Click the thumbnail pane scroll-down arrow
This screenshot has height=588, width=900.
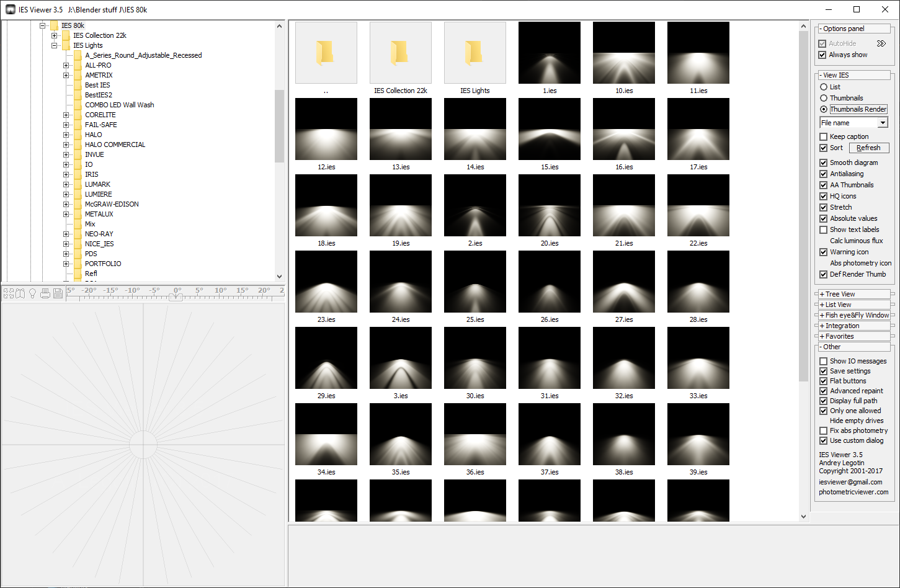[x=804, y=516]
